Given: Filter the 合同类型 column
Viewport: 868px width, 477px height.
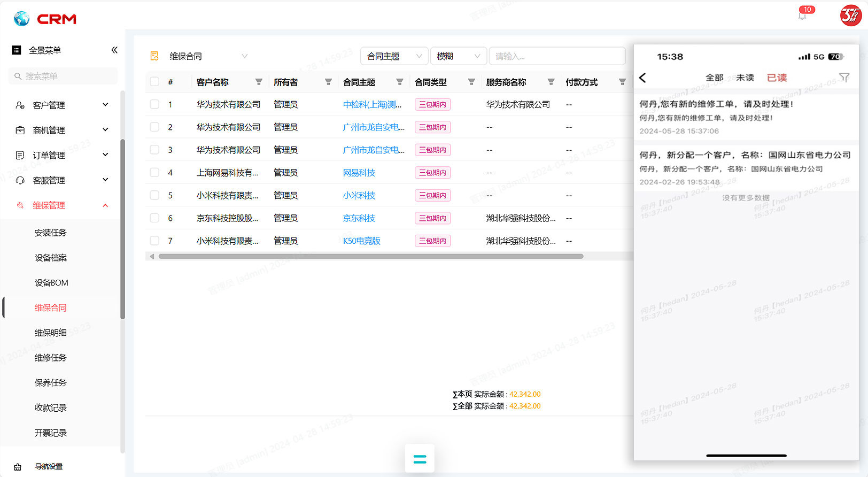Looking at the screenshot, I should point(471,82).
